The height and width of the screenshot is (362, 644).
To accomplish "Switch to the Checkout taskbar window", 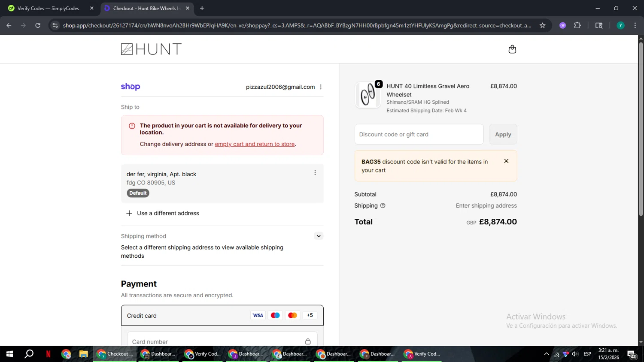I will pyautogui.click(x=115, y=354).
